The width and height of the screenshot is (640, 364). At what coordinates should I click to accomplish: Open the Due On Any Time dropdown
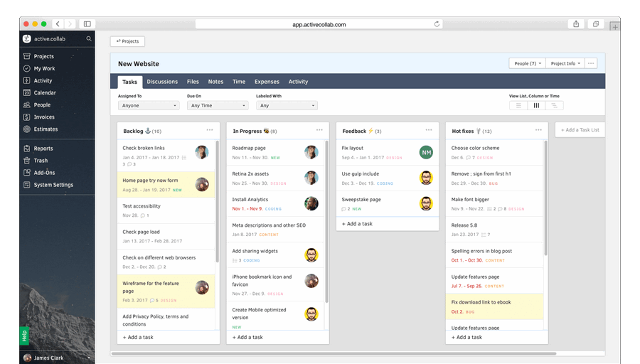pos(218,106)
